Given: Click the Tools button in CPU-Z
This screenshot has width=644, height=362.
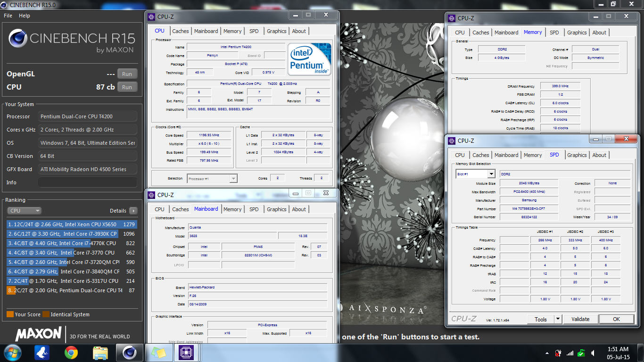Looking at the screenshot, I should (541, 319).
